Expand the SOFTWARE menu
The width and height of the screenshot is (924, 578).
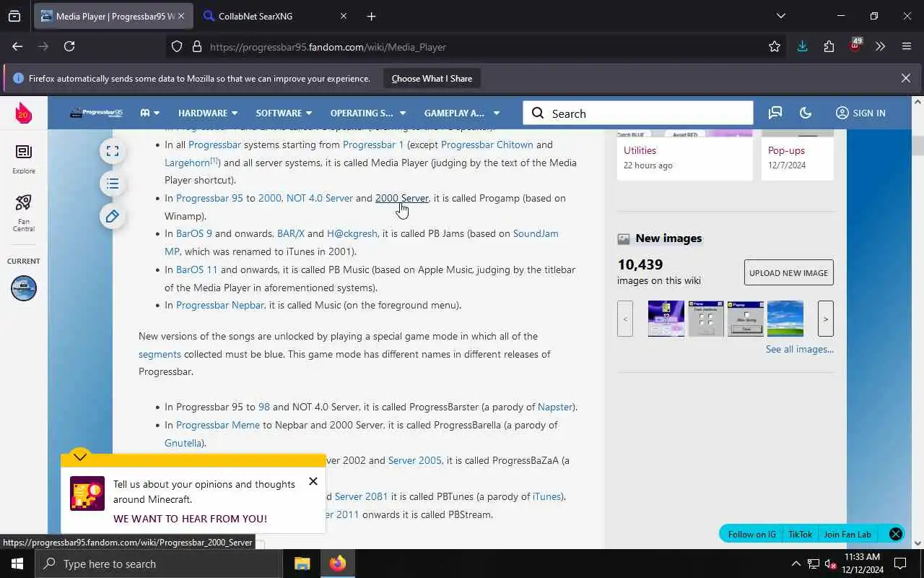pos(284,113)
